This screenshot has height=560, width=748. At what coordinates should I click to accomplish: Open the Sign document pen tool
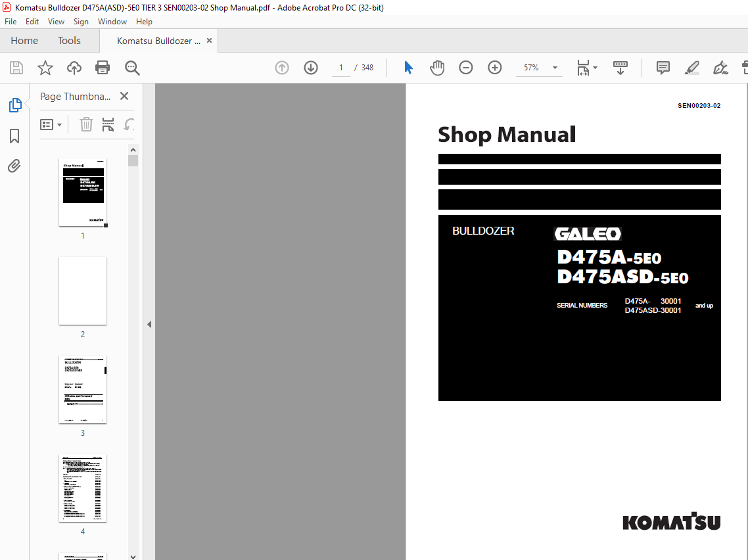[x=720, y=68]
